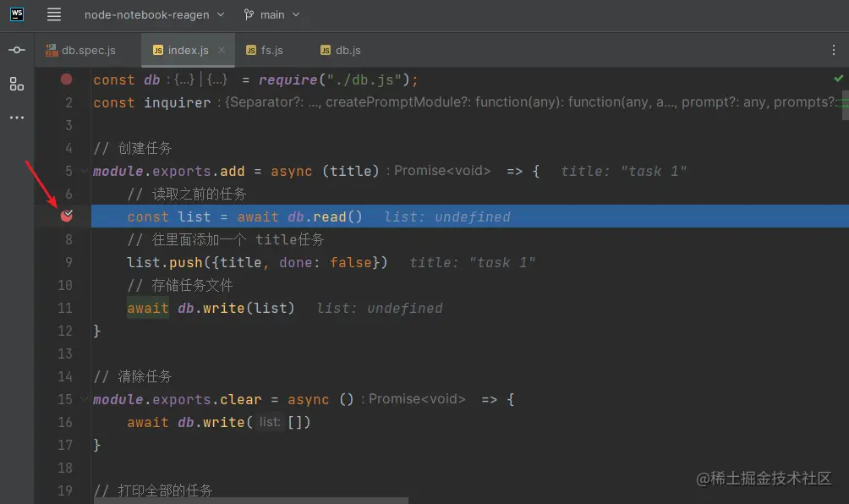Open the Commit tool window icon
Viewport: 849px width, 504px height.
[x=17, y=50]
